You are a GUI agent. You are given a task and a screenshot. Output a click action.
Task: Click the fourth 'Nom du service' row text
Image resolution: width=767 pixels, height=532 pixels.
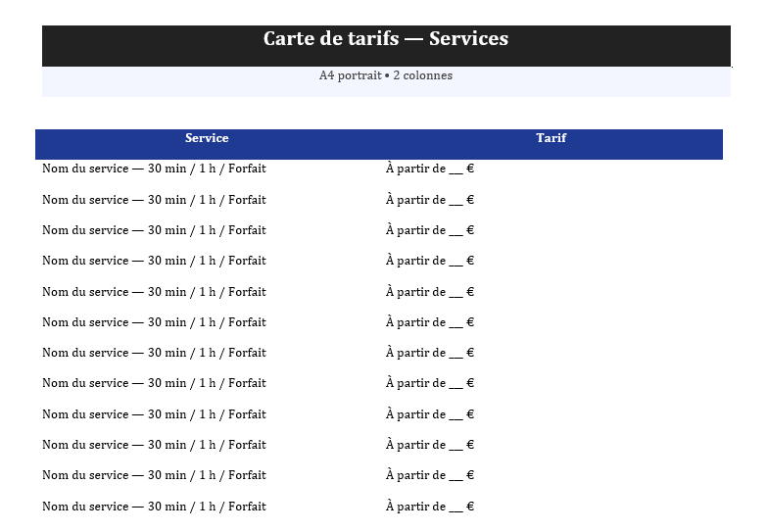point(154,261)
